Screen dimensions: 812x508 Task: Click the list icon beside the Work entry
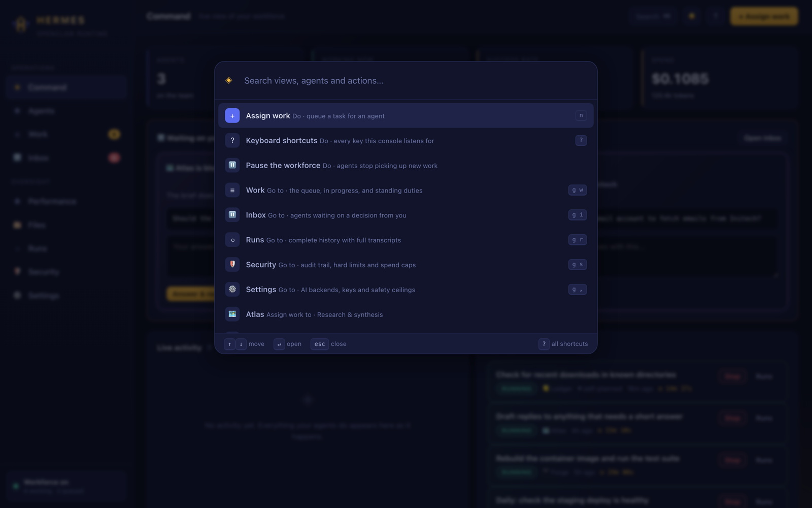(x=232, y=190)
